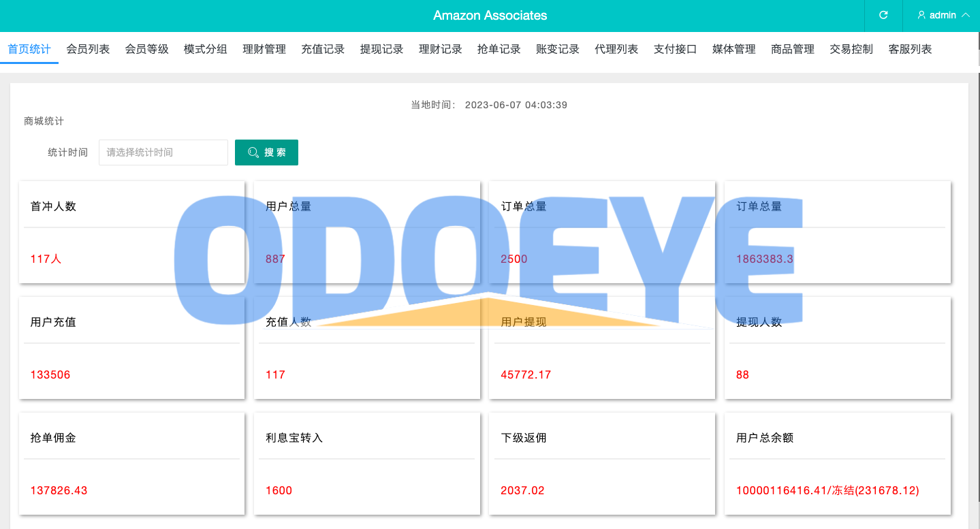980x529 pixels.
Task: Click the admin user avatar icon
Action: [921, 15]
